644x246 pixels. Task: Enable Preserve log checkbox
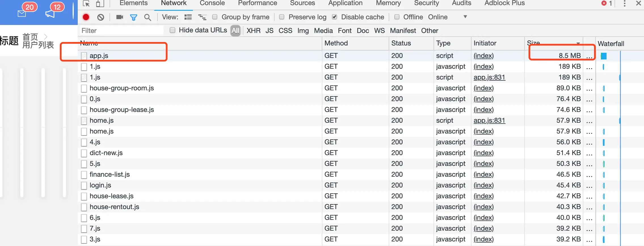(x=282, y=17)
